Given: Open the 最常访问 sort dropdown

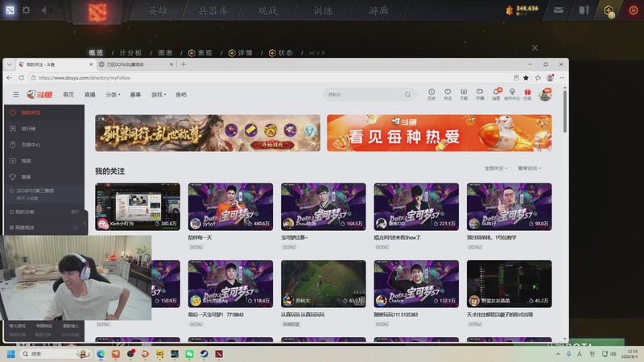Looking at the screenshot, I should tap(530, 168).
